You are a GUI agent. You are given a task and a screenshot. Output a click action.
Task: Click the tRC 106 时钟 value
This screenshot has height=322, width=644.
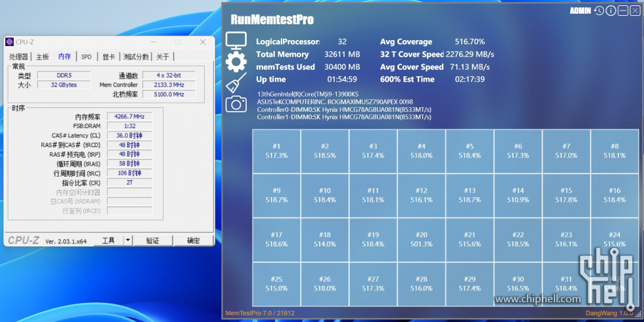pyautogui.click(x=130, y=173)
